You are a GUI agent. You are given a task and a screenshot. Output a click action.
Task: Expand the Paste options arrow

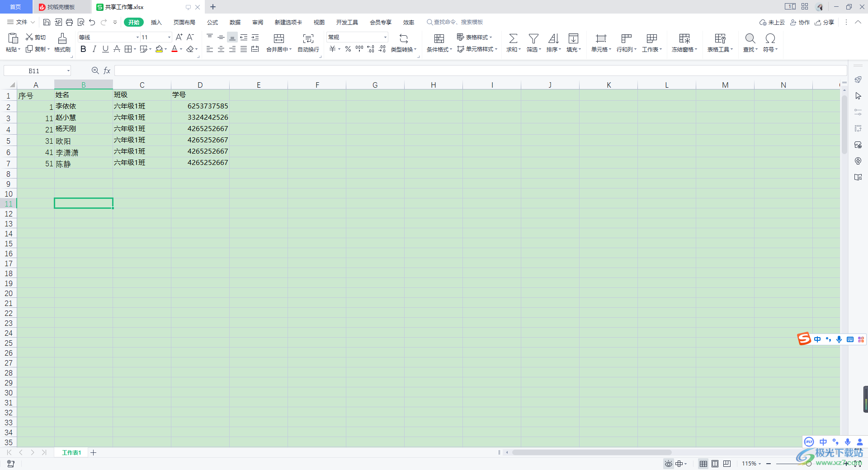coord(19,49)
